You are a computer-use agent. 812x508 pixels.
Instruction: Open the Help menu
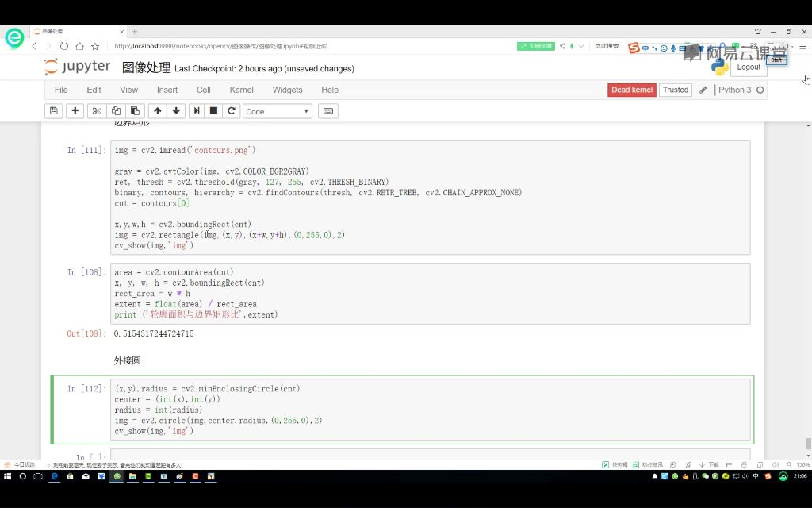click(x=330, y=90)
